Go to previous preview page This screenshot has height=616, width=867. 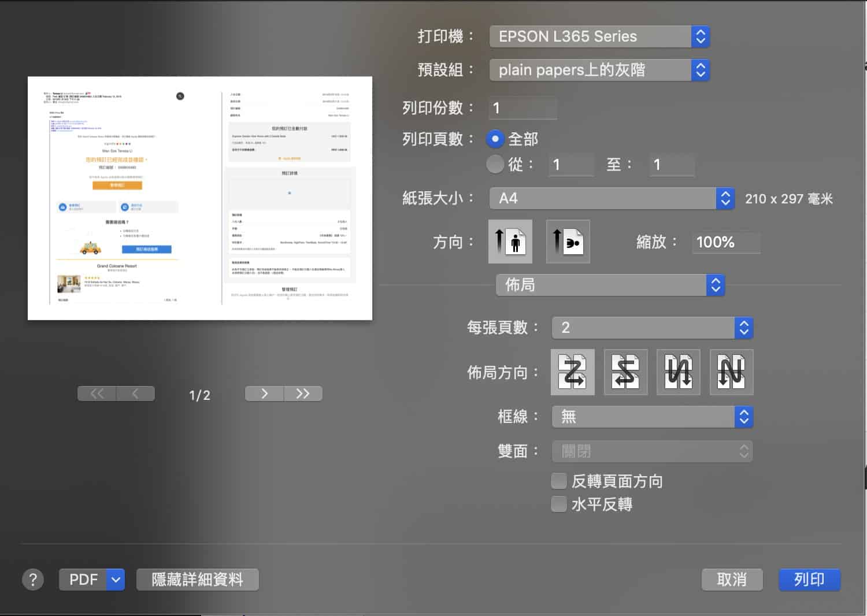tap(135, 394)
